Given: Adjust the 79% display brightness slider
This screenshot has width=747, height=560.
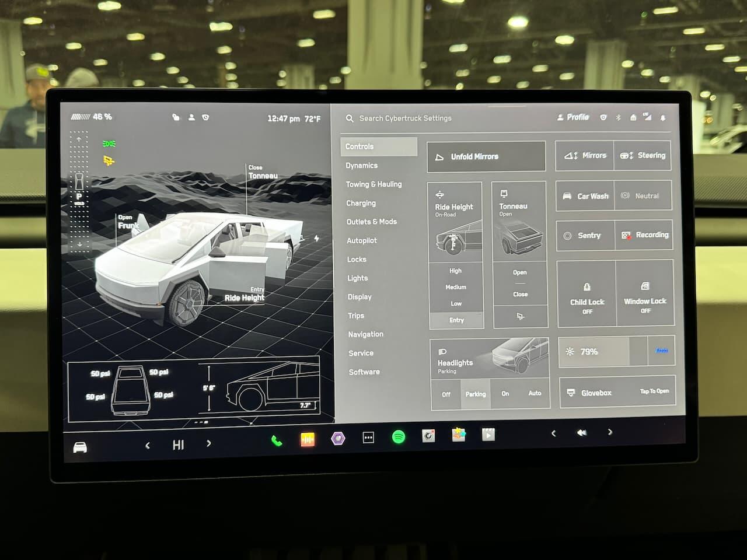Looking at the screenshot, I should pyautogui.click(x=602, y=352).
